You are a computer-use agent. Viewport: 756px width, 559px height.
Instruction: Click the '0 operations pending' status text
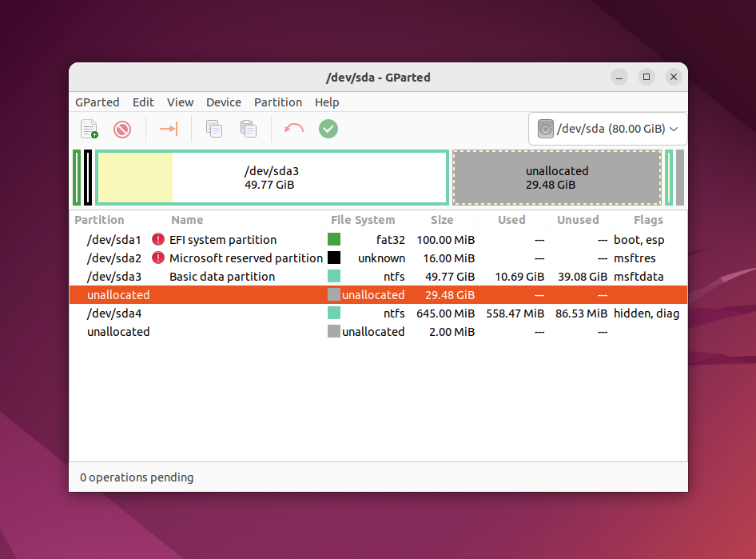tap(137, 477)
